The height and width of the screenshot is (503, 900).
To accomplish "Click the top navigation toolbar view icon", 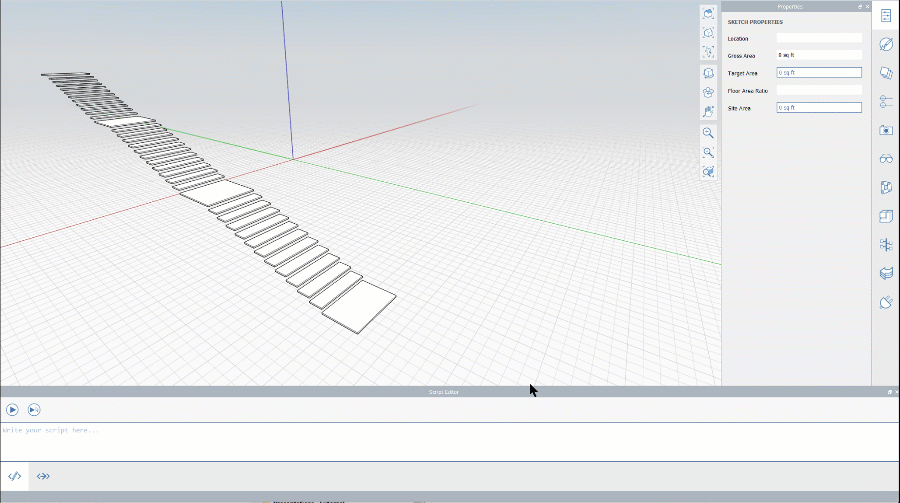I will tap(708, 13).
